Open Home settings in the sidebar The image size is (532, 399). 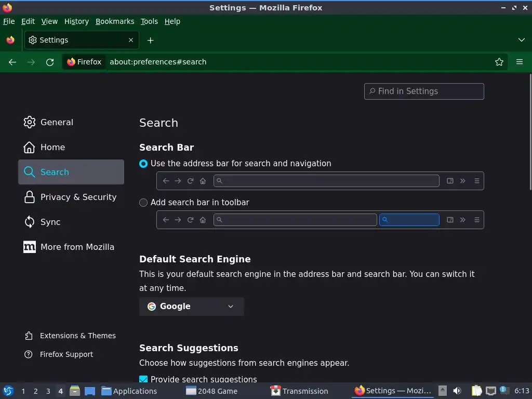71,147
